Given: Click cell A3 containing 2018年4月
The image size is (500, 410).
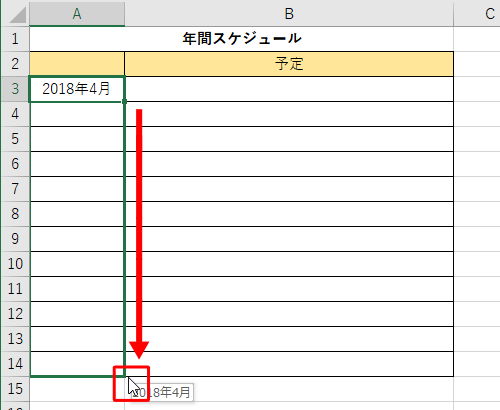Looking at the screenshot, I should (77, 89).
